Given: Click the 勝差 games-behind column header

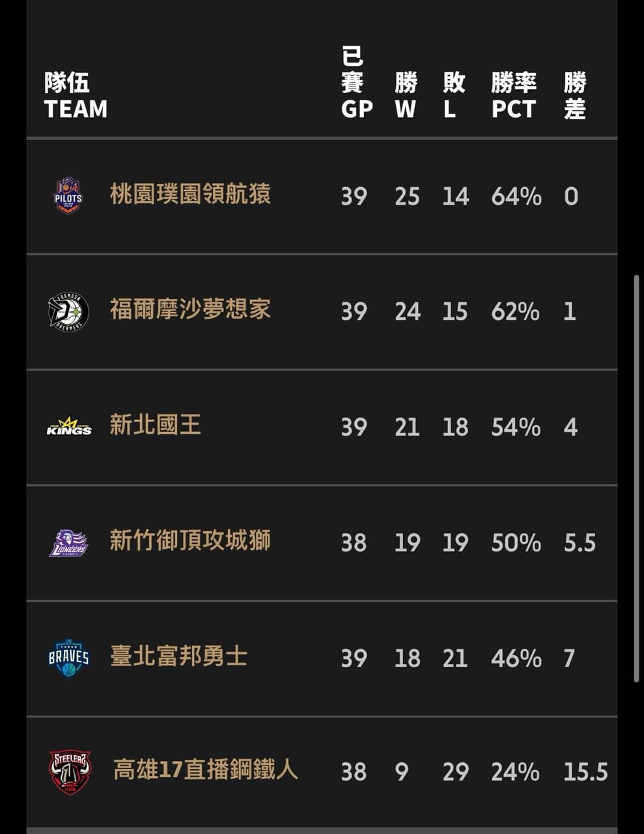Looking at the screenshot, I should click(x=575, y=96).
